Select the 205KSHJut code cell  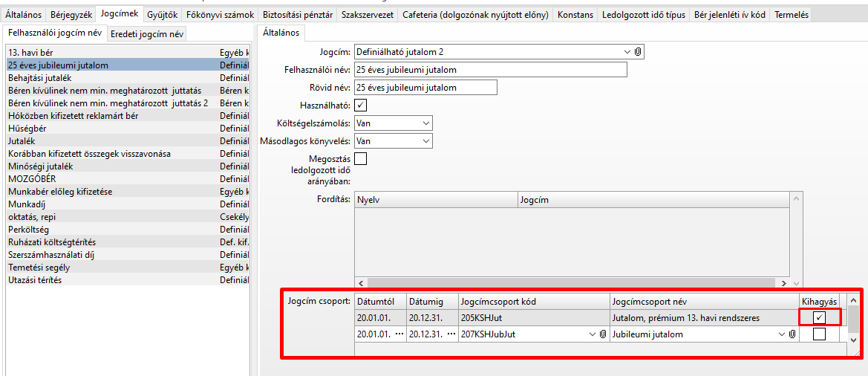pyautogui.click(x=534, y=318)
